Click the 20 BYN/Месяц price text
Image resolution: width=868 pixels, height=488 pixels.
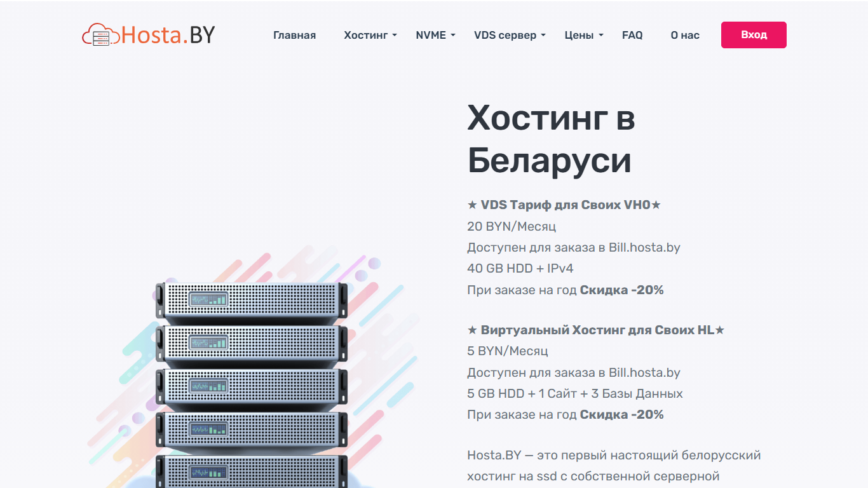point(512,226)
